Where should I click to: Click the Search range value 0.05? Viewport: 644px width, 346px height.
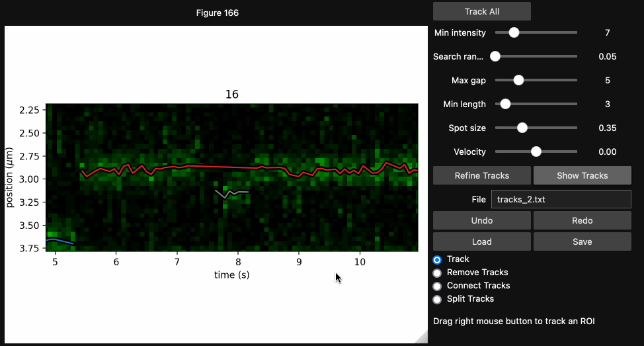click(x=608, y=57)
